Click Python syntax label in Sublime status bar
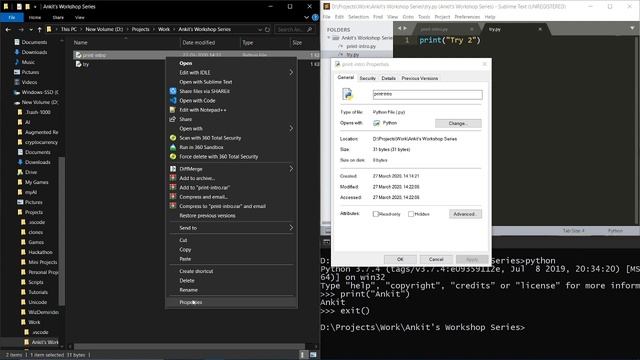Image resolution: width=640 pixels, height=360 pixels. [615, 231]
